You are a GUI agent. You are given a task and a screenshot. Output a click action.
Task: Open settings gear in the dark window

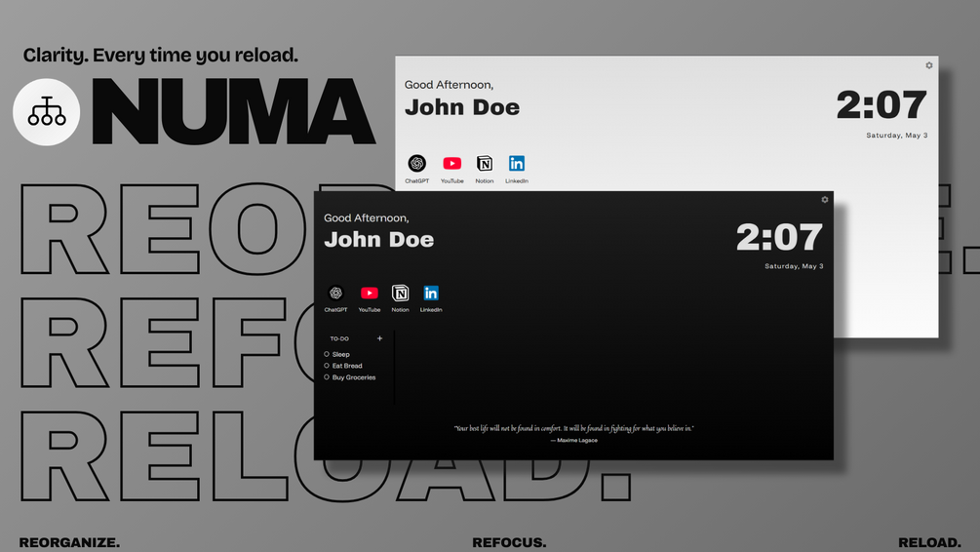click(x=824, y=199)
